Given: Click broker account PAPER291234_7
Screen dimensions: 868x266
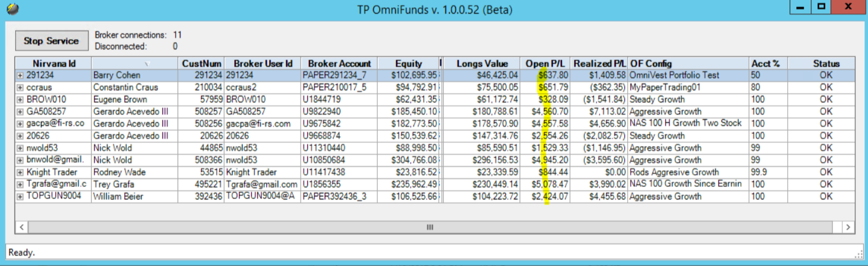Looking at the screenshot, I should 339,75.
